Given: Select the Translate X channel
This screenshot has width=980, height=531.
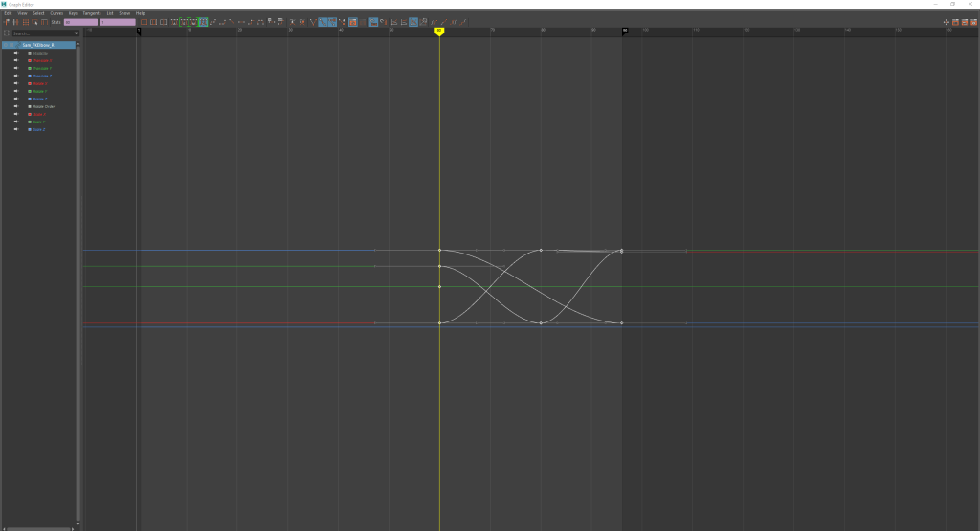Looking at the screenshot, I should point(42,60).
